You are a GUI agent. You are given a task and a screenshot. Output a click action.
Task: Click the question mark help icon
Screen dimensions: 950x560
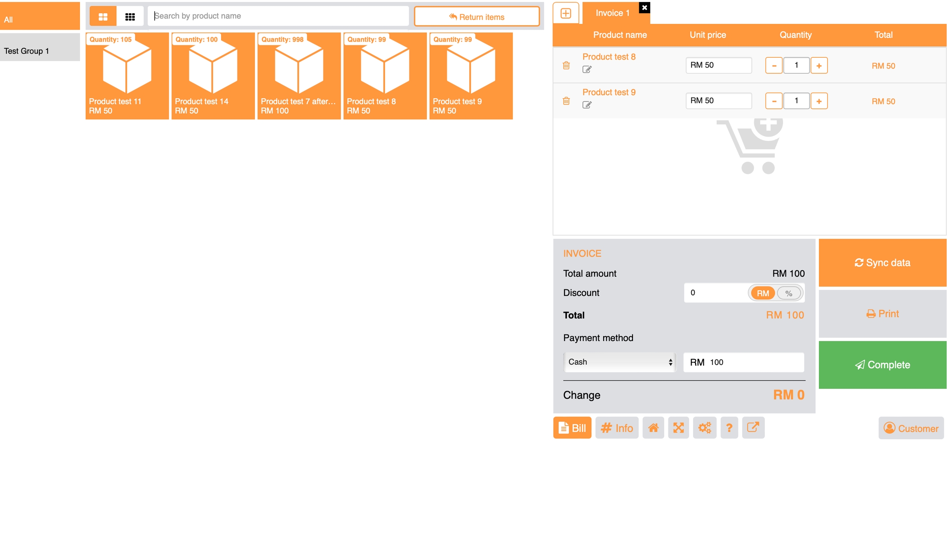729,428
